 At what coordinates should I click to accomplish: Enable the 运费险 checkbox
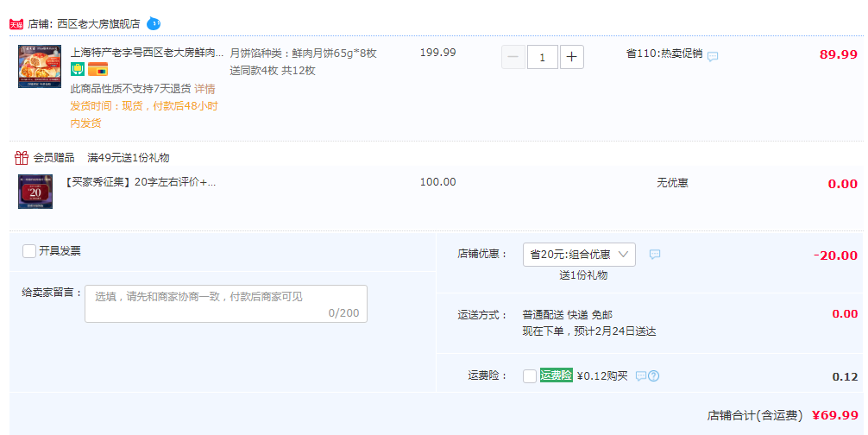tap(530, 376)
